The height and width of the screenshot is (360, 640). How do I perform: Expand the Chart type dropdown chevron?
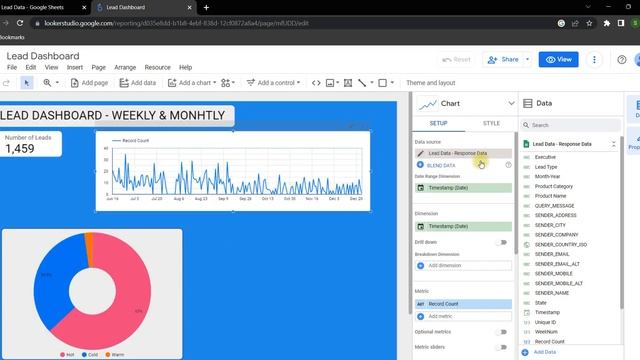[511, 104]
